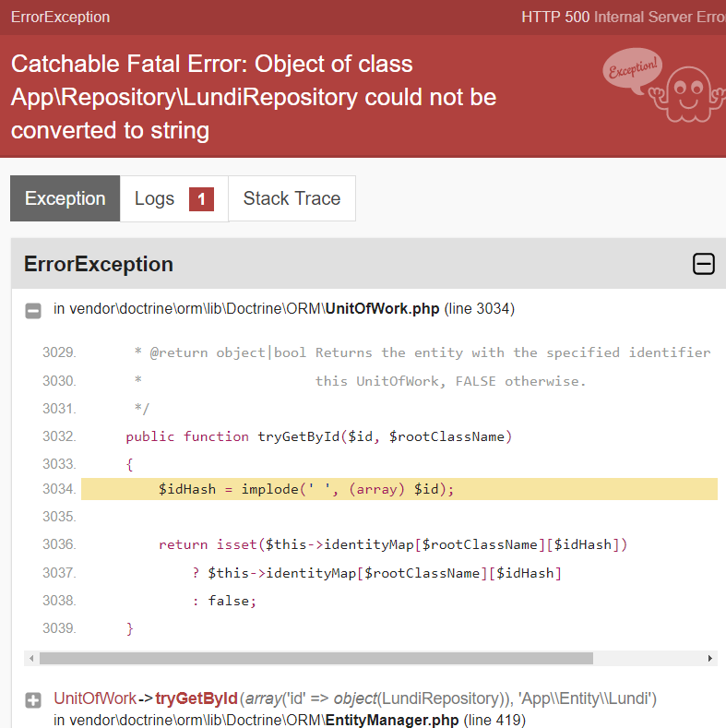The height and width of the screenshot is (728, 726).
Task: Click the ErrorException label in top bar
Action: click(60, 17)
